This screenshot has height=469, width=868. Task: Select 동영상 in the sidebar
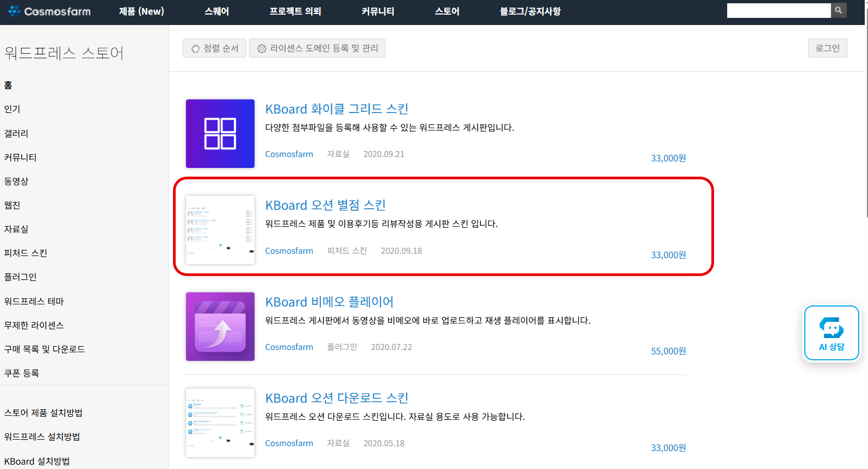pyautogui.click(x=16, y=181)
